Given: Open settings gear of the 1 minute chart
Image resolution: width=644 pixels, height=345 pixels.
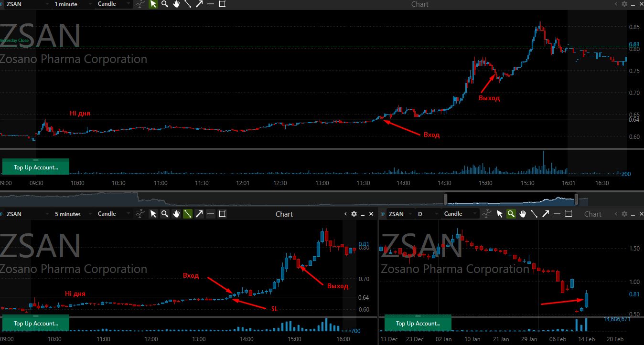Looking at the screenshot, I should click(x=624, y=4).
